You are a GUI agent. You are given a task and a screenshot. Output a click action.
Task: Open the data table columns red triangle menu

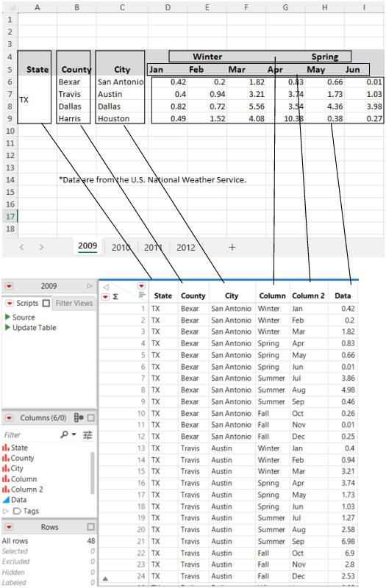click(141, 286)
